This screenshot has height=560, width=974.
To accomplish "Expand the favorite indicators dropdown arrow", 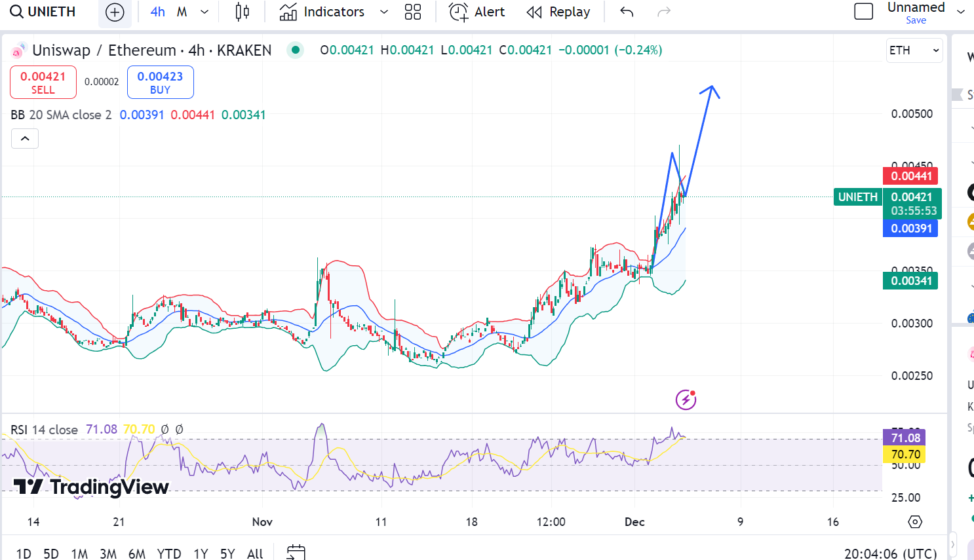I will coord(384,12).
